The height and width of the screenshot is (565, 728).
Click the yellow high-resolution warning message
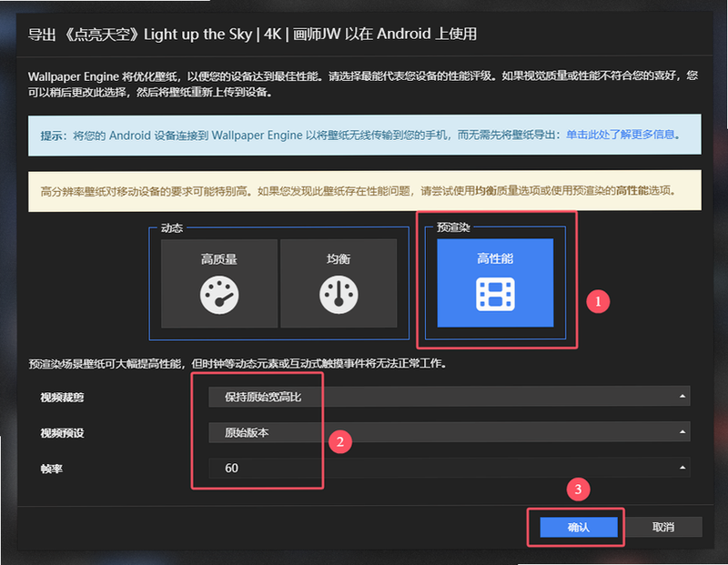(365, 191)
